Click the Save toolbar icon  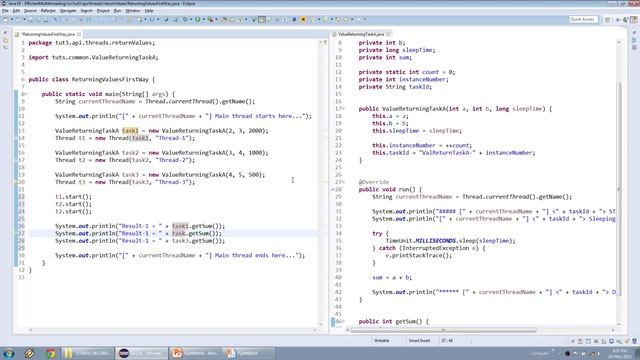[30, 19]
